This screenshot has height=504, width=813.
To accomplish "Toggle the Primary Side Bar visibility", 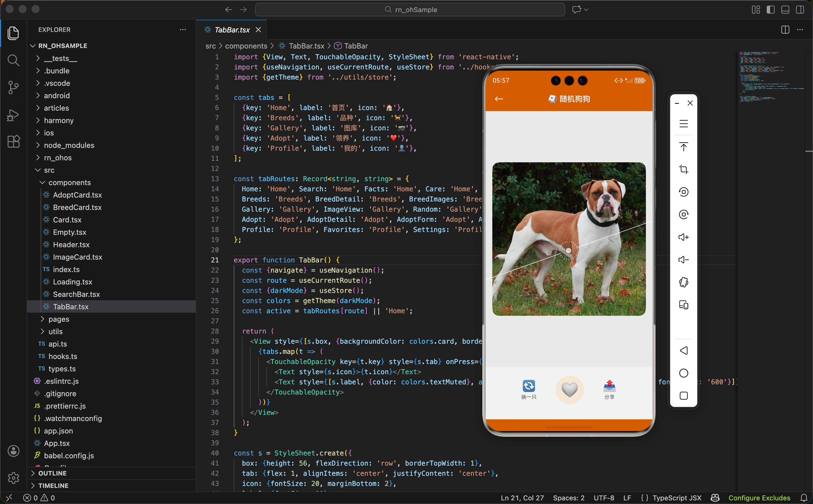I will pyautogui.click(x=770, y=10).
